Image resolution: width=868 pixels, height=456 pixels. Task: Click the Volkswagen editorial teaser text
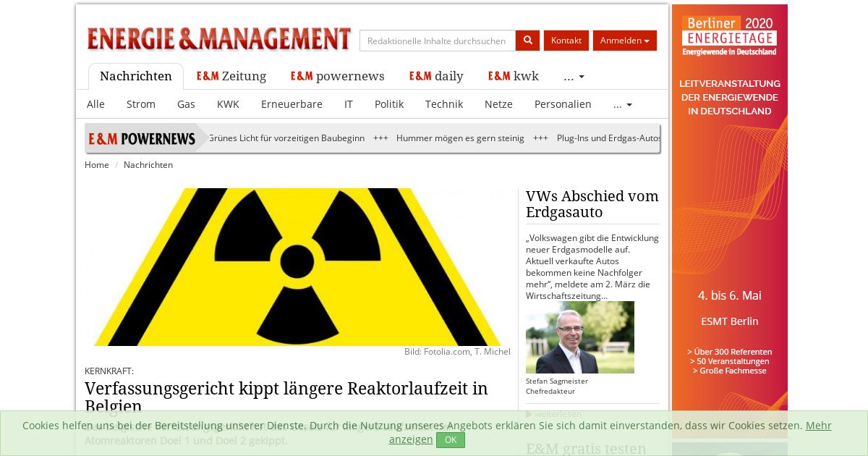592,266
